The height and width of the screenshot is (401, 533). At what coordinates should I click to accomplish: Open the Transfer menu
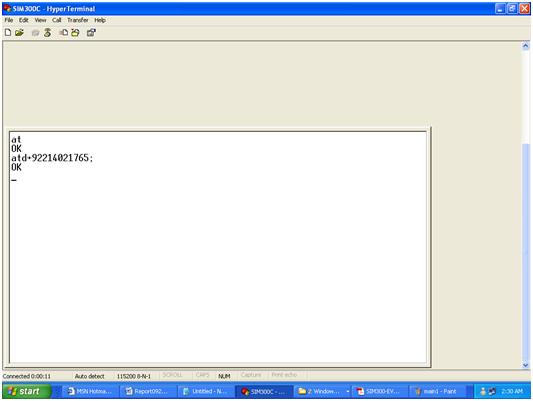tap(78, 20)
